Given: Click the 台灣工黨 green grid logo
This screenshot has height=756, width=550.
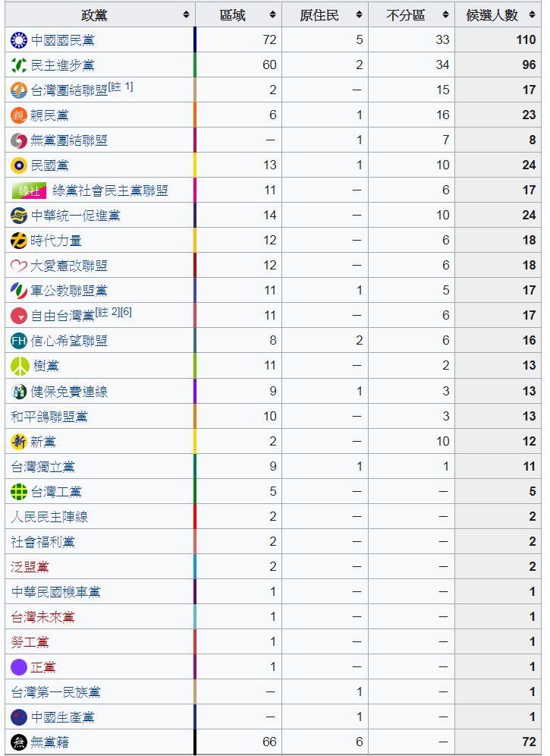Looking at the screenshot, I should pos(19,491).
